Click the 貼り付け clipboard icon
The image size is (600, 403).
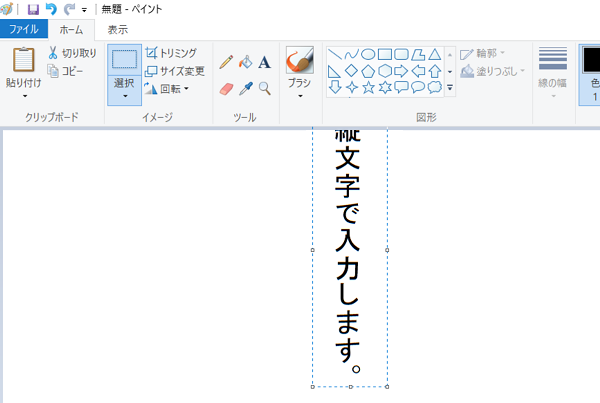pos(24,60)
